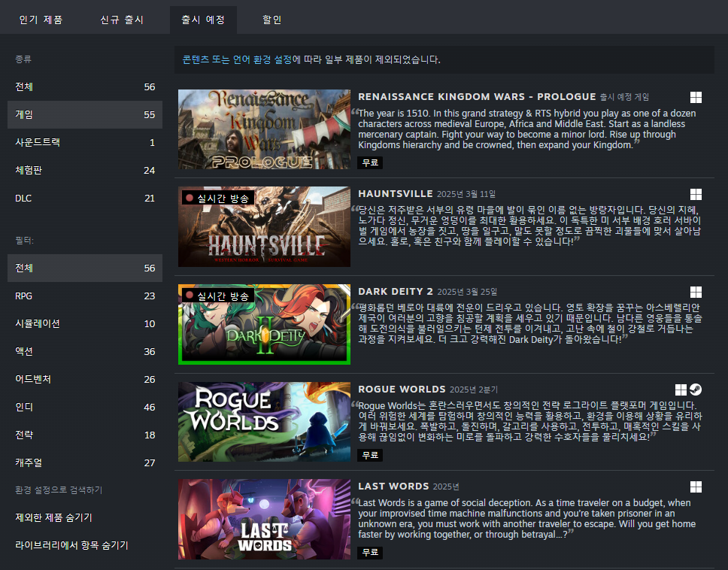The height and width of the screenshot is (570, 728).
Task: Click the Hauntsville release date 2025년 3월 11일
Action: click(x=466, y=194)
